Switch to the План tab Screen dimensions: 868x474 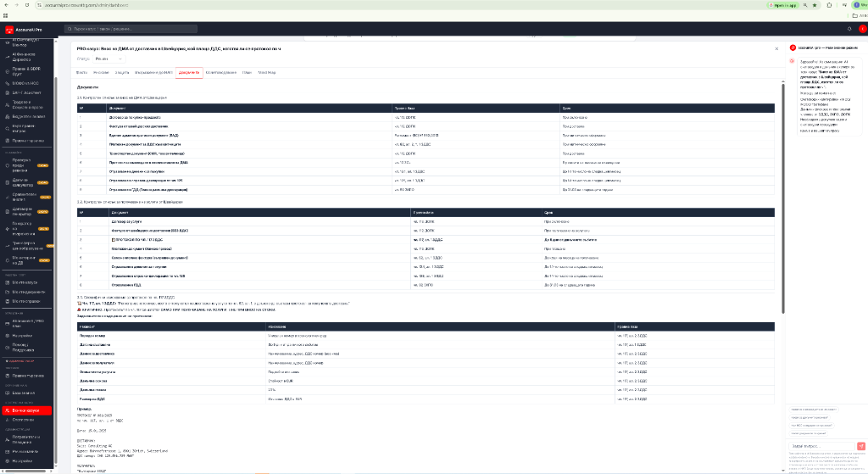coord(247,73)
